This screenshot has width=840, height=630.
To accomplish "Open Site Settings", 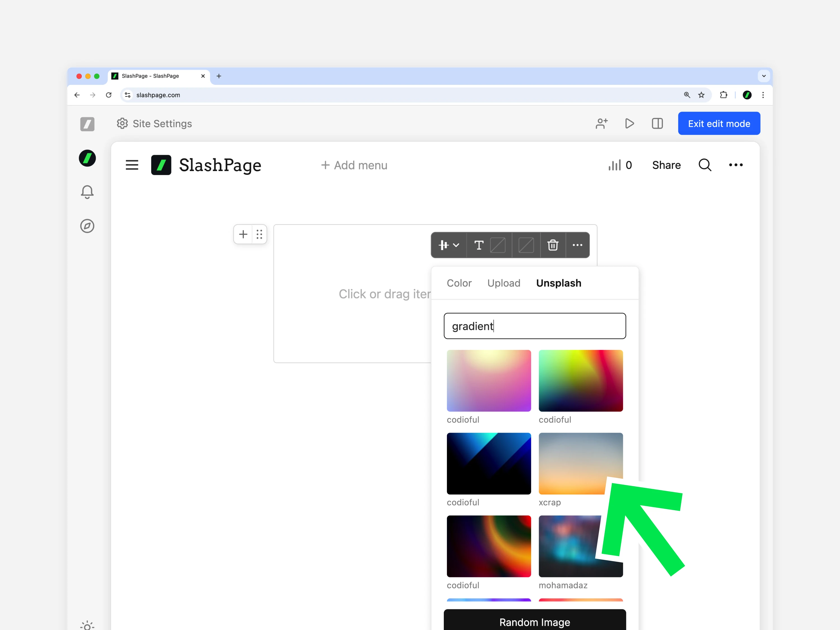I will [x=154, y=123].
